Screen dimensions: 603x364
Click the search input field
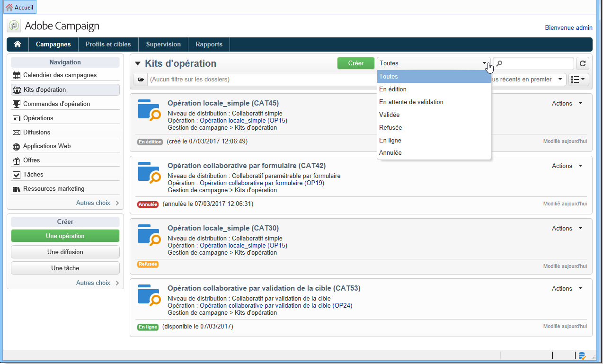(533, 63)
